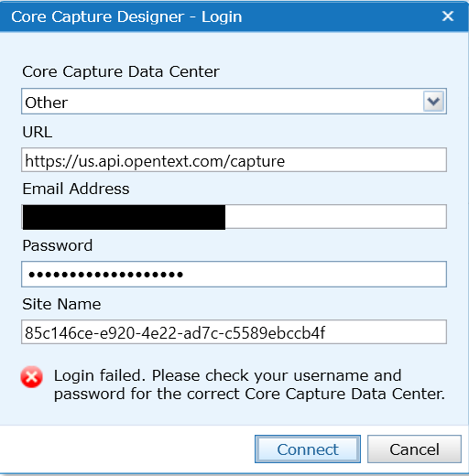
Task: Click the Connect button
Action: click(308, 449)
